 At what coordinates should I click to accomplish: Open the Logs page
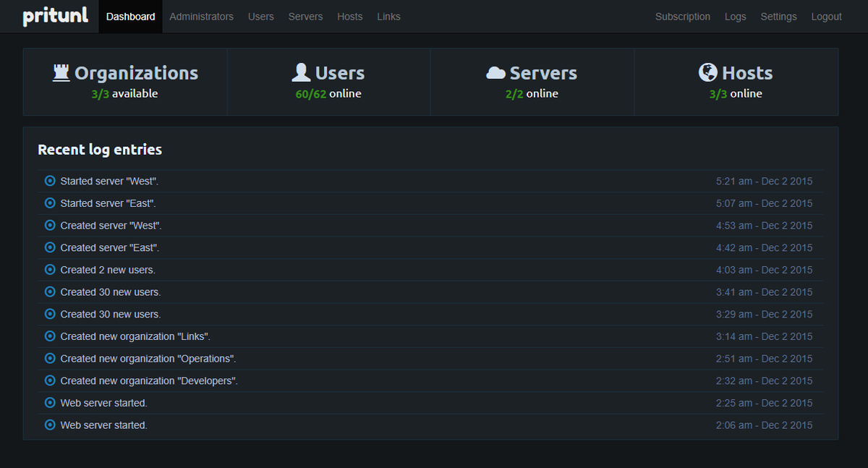735,16
